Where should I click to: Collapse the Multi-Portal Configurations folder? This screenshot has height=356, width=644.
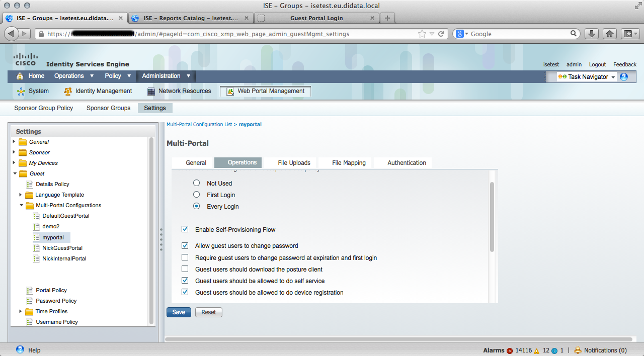coord(22,205)
